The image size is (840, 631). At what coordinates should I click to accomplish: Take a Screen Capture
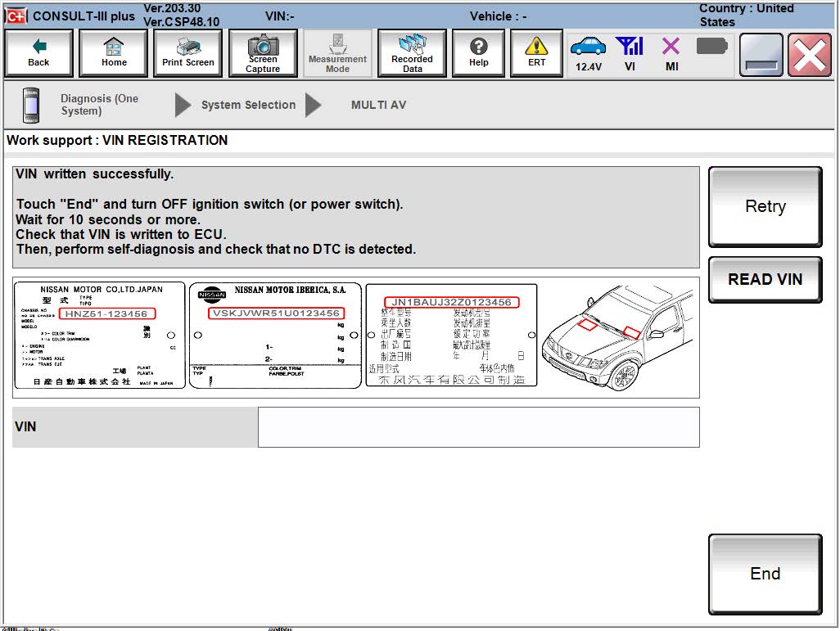tap(263, 53)
